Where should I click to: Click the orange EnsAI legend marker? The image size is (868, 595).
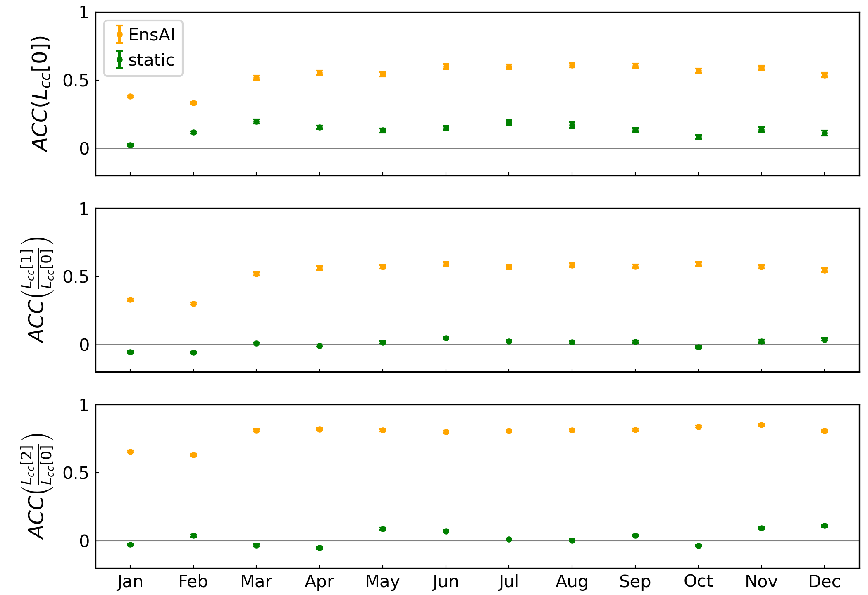tap(119, 35)
